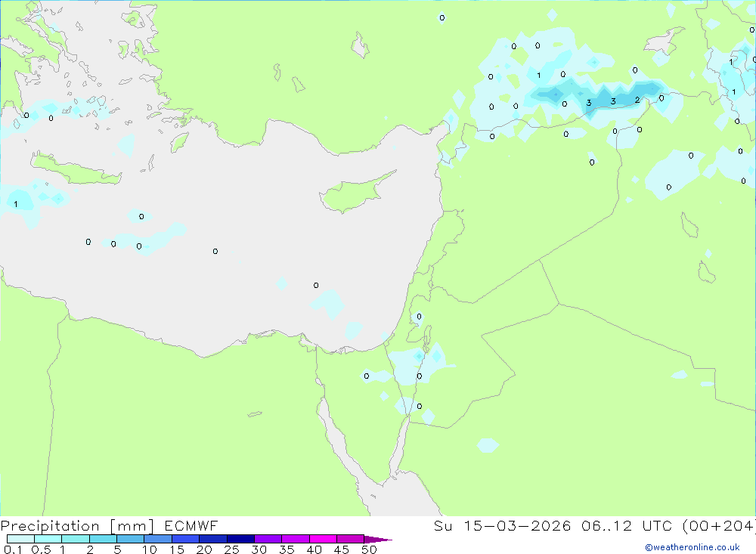This screenshot has height=554, width=756.
Task: Click the "(00+204)" forecast offset text
Action: click(x=719, y=525)
